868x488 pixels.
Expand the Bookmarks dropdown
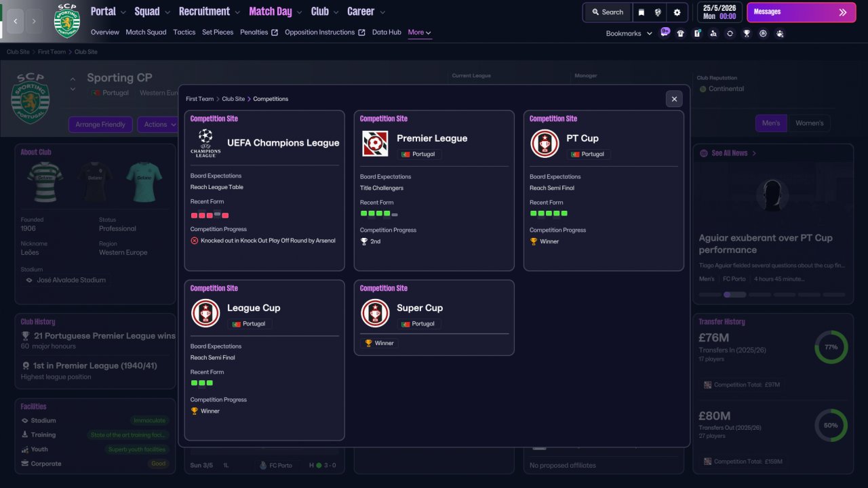pos(629,33)
